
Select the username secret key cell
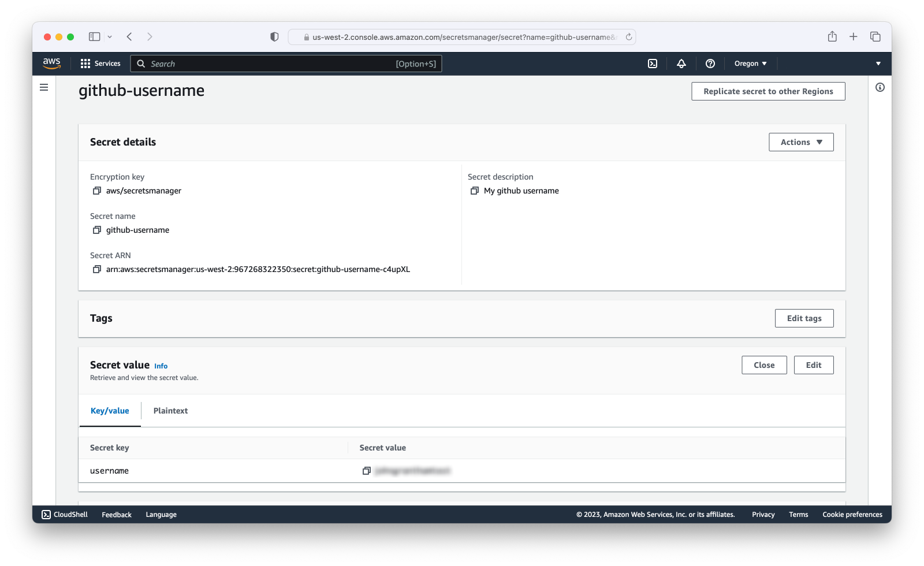[x=109, y=471]
